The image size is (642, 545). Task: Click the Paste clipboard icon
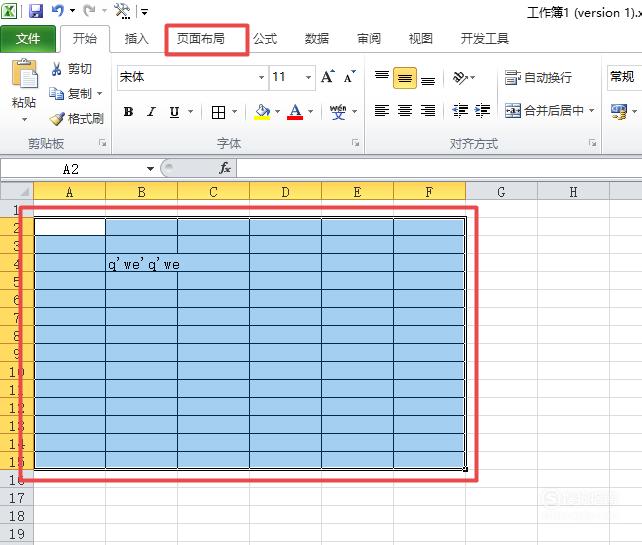pyautogui.click(x=25, y=74)
